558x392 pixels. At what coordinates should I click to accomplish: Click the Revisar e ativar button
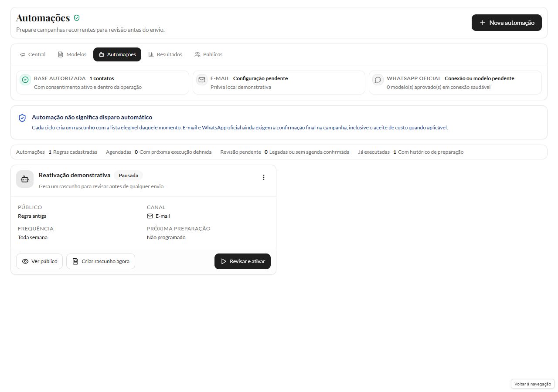pyautogui.click(x=242, y=261)
